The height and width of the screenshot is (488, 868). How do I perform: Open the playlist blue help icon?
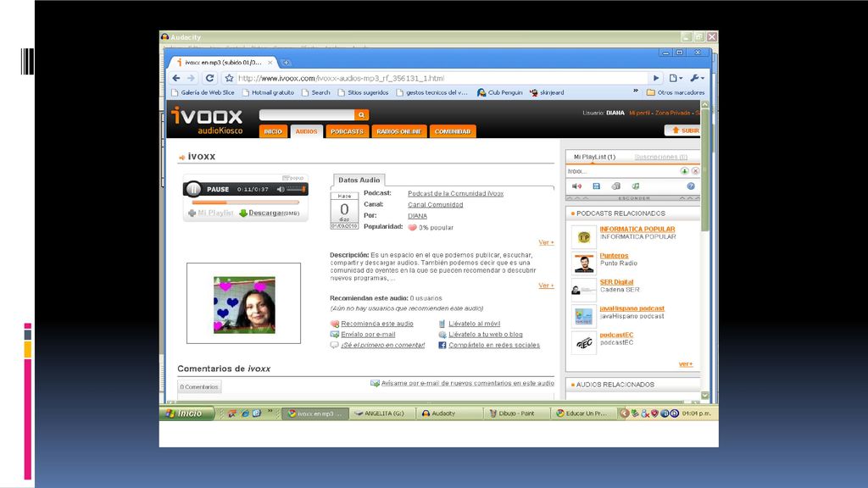691,186
